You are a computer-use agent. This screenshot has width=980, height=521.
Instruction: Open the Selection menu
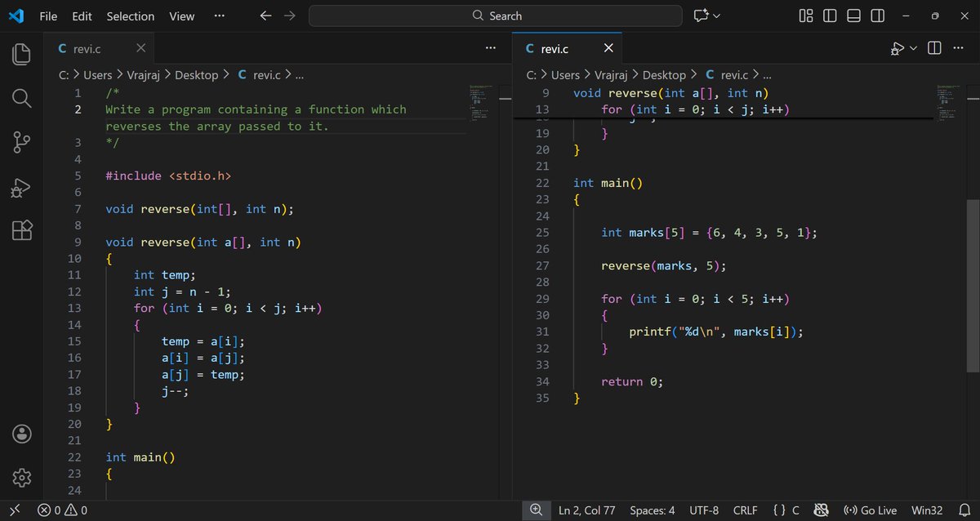[131, 16]
